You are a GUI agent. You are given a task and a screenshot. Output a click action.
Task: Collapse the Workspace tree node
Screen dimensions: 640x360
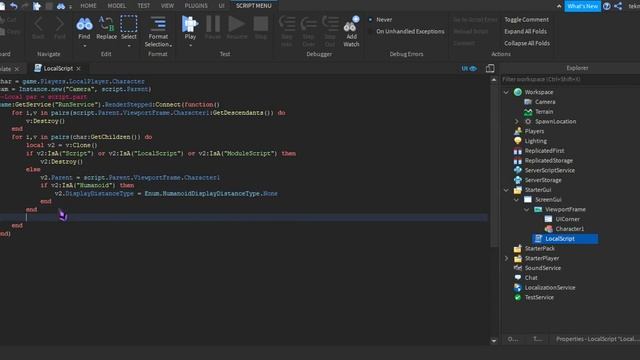506,92
